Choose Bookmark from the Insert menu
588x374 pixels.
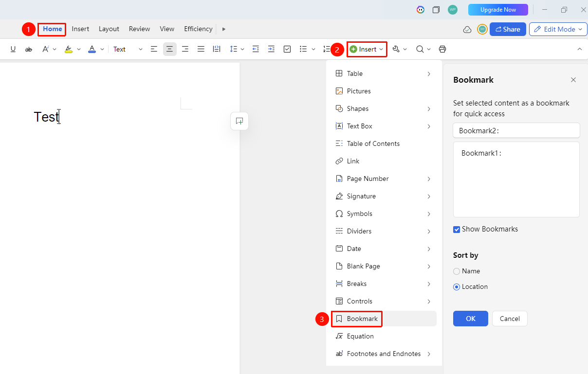click(384, 319)
